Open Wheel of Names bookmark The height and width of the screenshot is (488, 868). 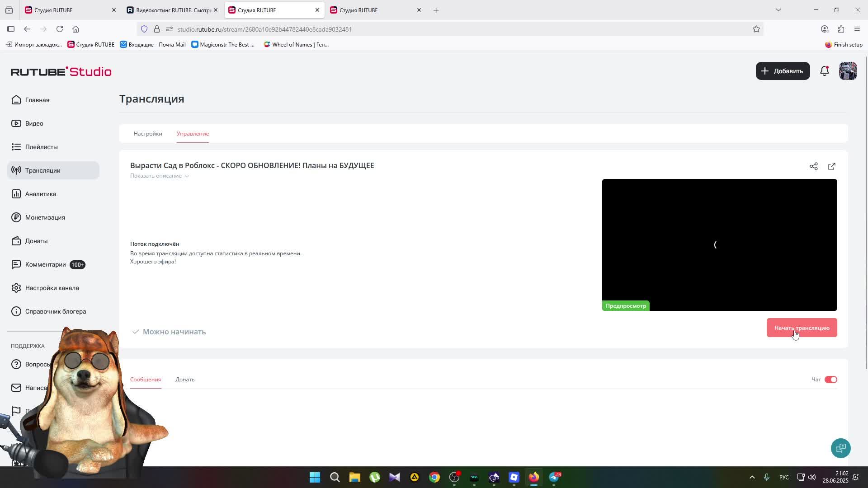pos(297,45)
